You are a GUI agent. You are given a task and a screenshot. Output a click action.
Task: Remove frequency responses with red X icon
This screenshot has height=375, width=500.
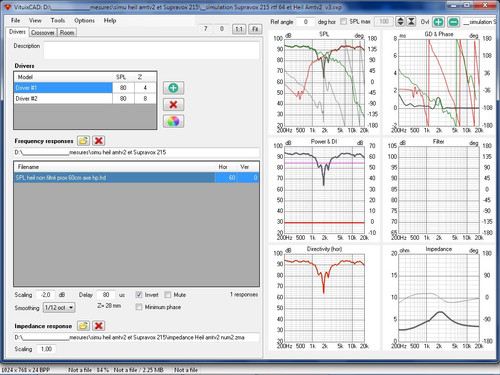click(99, 141)
